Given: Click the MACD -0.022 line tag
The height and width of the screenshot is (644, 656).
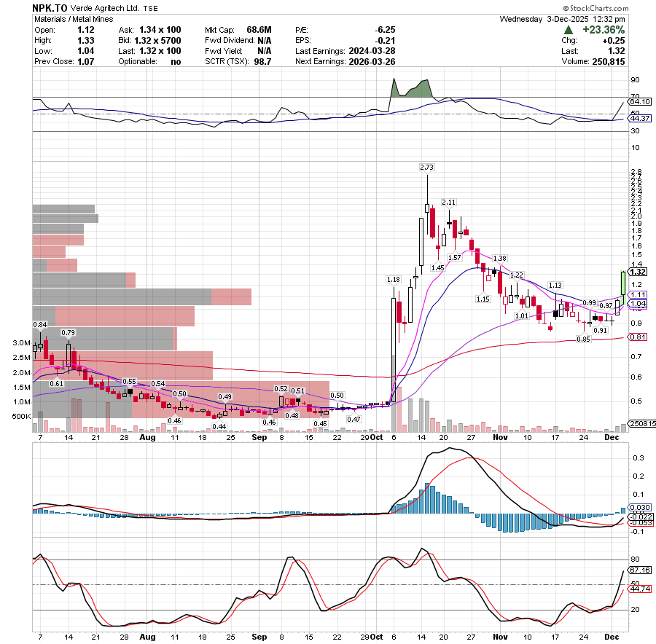Looking at the screenshot, I should pyautogui.click(x=641, y=517).
